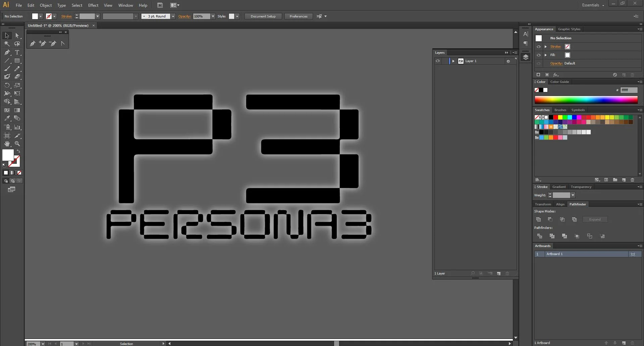The image size is (644, 346).
Task: Open the Window menu
Action: click(125, 5)
